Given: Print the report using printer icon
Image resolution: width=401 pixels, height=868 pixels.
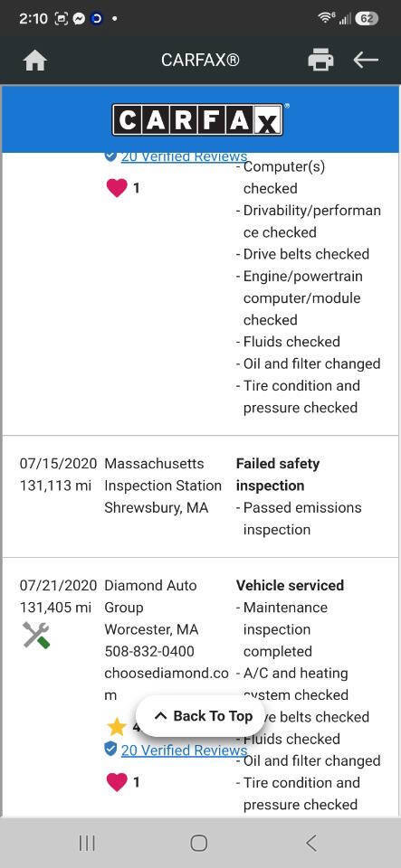Looking at the screenshot, I should (x=320, y=60).
